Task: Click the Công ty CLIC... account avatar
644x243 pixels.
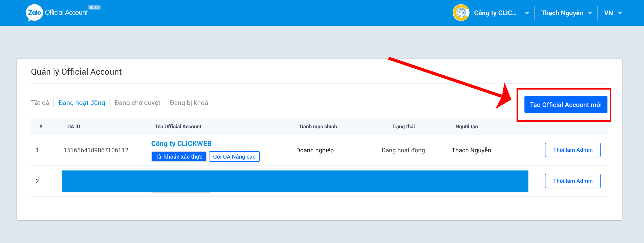Action: (461, 13)
